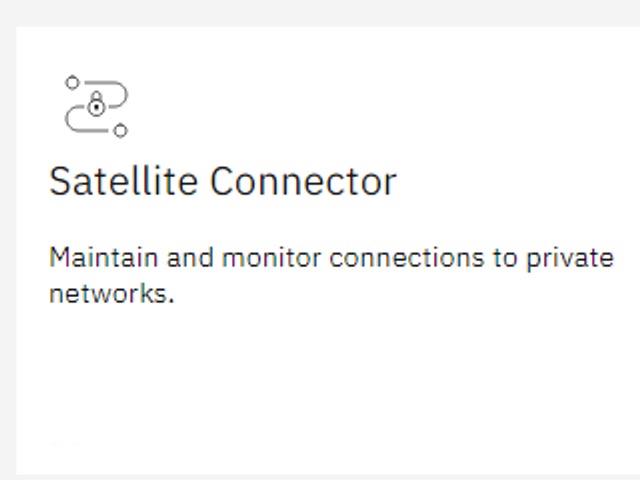
Task: Click the word "connections" in the description
Action: point(407,258)
